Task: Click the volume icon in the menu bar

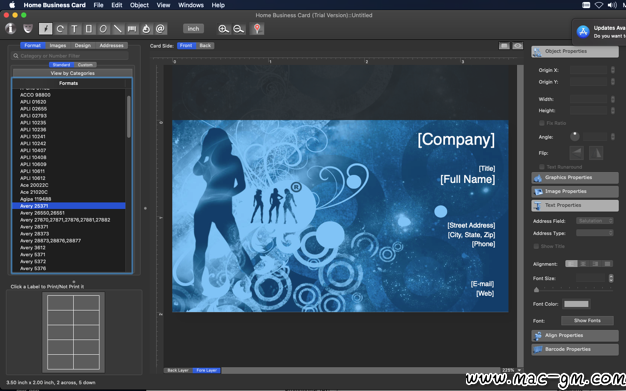Action: click(612, 5)
